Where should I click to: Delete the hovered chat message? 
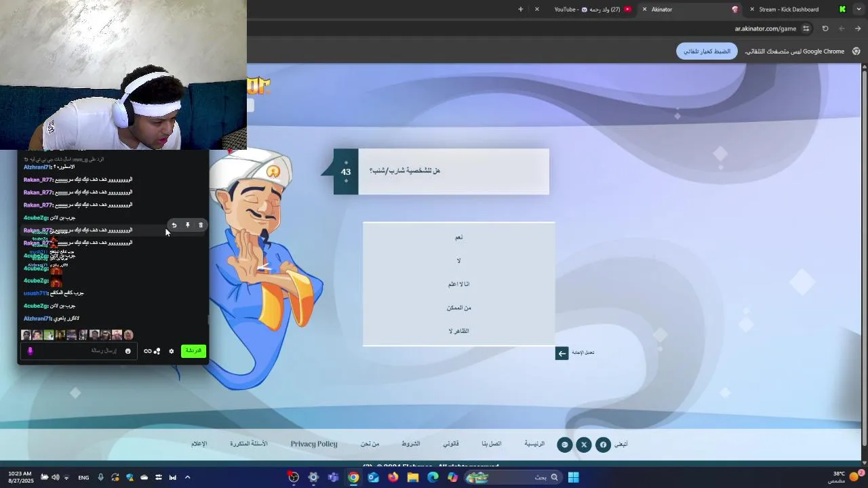point(201,225)
